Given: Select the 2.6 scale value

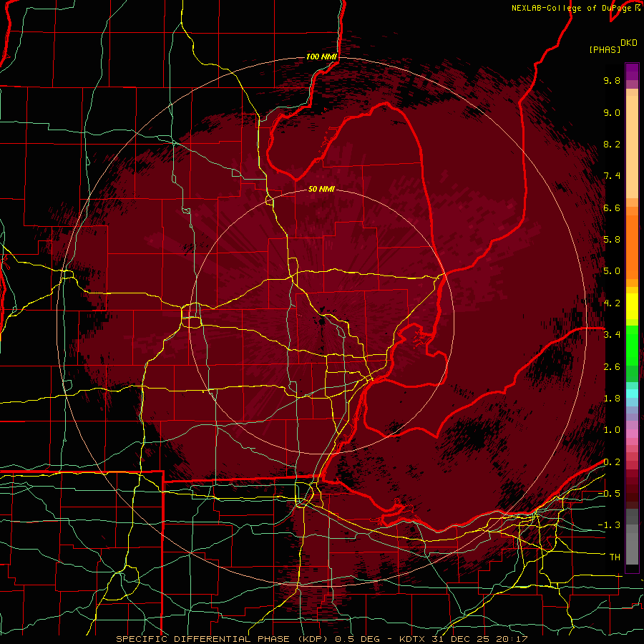Looking at the screenshot, I should coord(612,367).
